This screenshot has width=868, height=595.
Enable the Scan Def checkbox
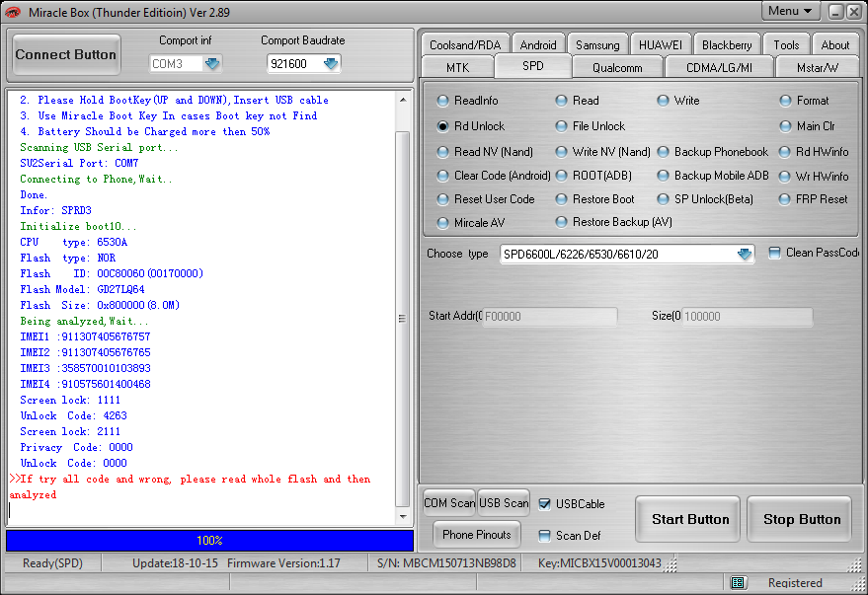545,535
